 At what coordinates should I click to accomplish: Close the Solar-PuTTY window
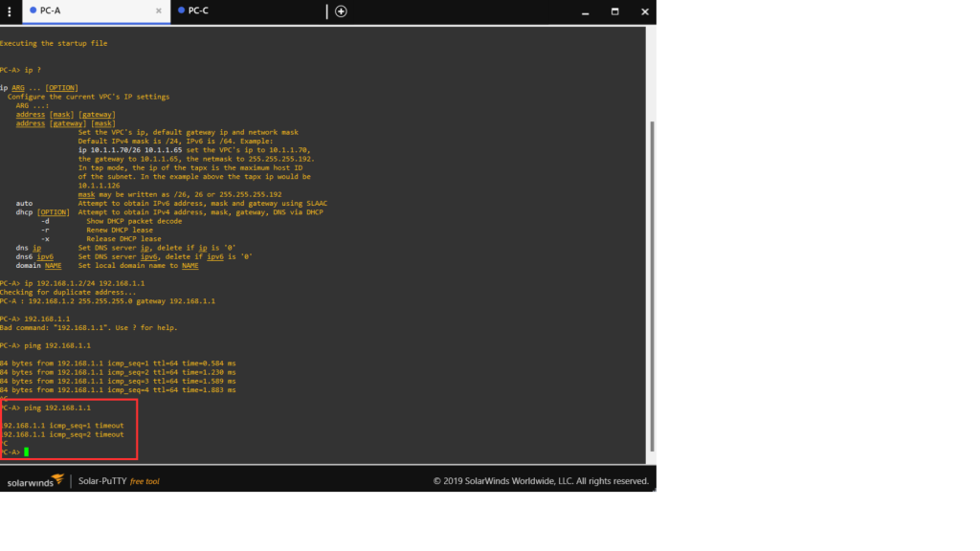click(x=644, y=11)
